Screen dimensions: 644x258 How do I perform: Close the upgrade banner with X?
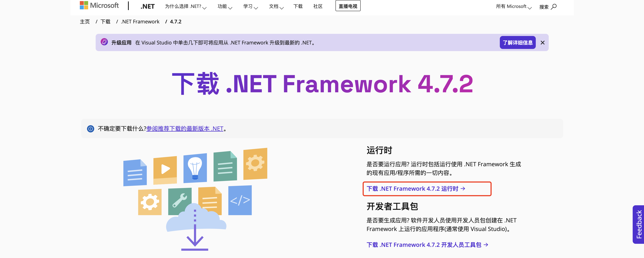(542, 43)
